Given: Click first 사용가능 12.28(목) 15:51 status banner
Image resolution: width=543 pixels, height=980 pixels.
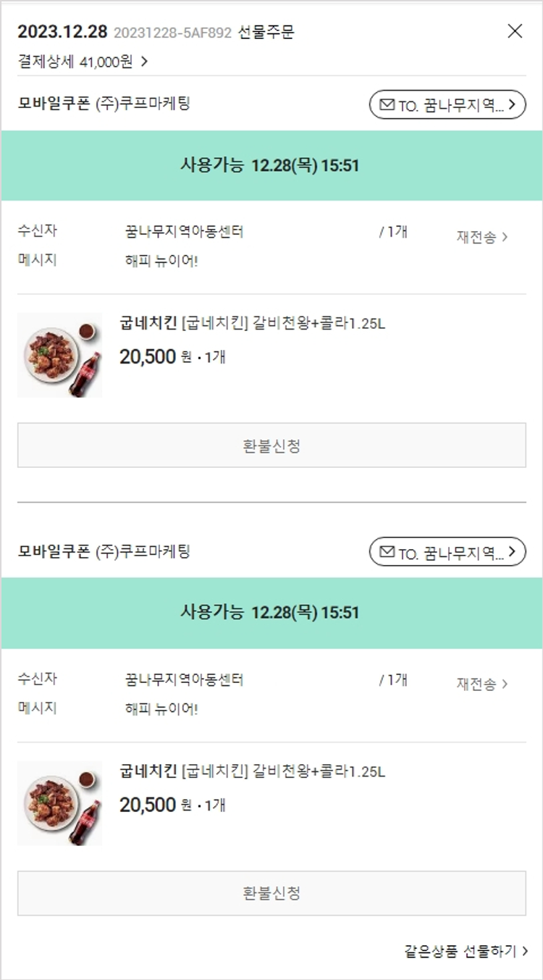Looking at the screenshot, I should pyautogui.click(x=271, y=166).
